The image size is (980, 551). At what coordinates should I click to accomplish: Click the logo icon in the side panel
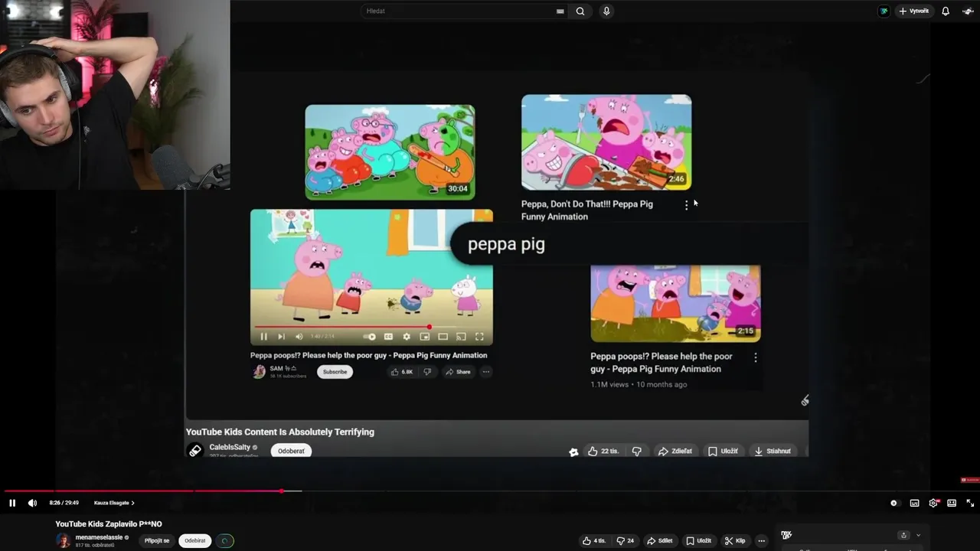pos(786,535)
